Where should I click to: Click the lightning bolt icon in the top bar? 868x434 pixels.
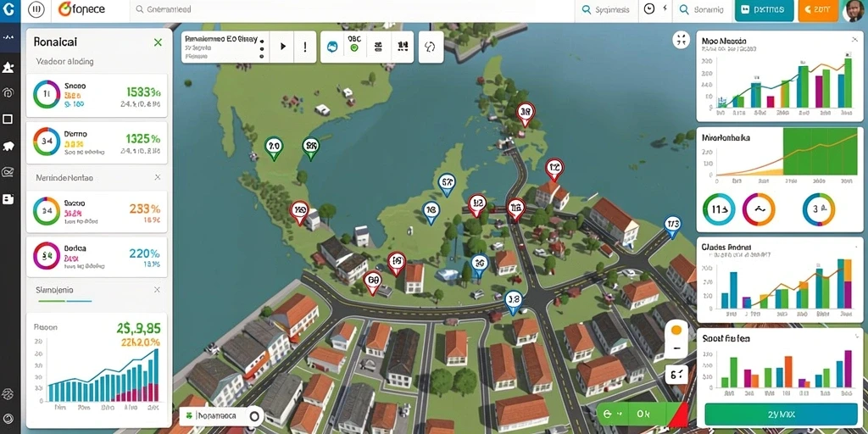click(x=665, y=9)
